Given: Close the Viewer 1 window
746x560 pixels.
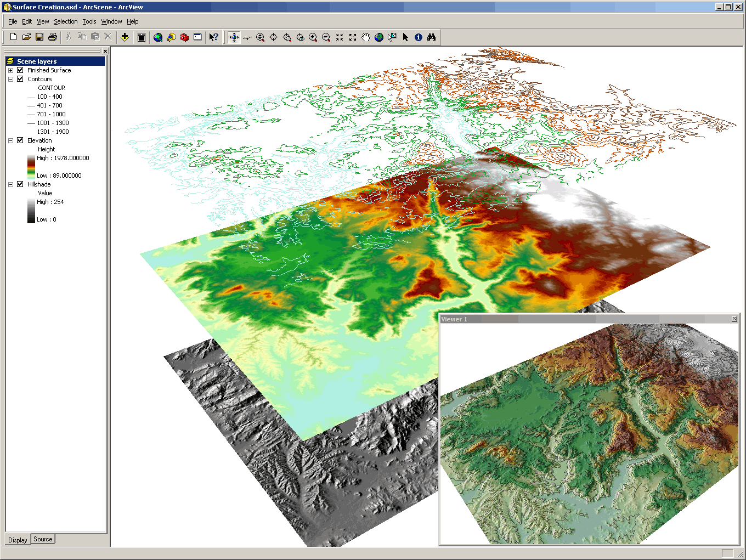Looking at the screenshot, I should click(x=734, y=319).
